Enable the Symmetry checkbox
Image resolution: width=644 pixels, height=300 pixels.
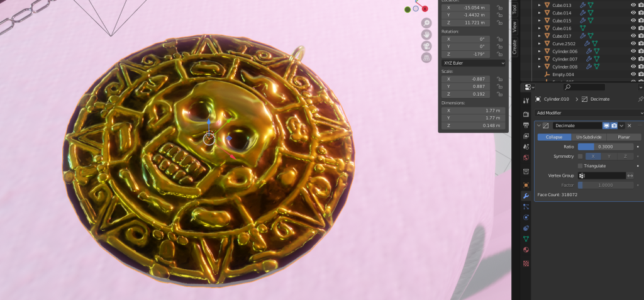point(580,156)
